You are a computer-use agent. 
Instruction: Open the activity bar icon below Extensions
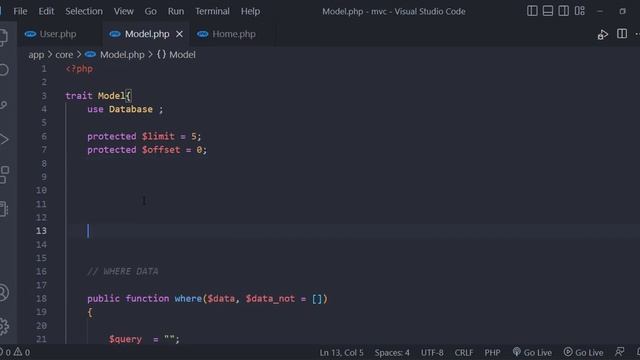tap(4, 209)
